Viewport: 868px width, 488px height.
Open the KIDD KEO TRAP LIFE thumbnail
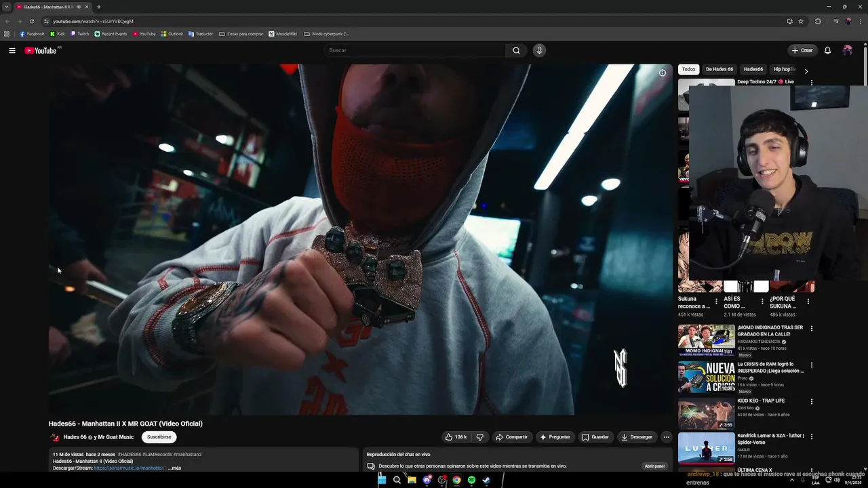[x=706, y=414]
